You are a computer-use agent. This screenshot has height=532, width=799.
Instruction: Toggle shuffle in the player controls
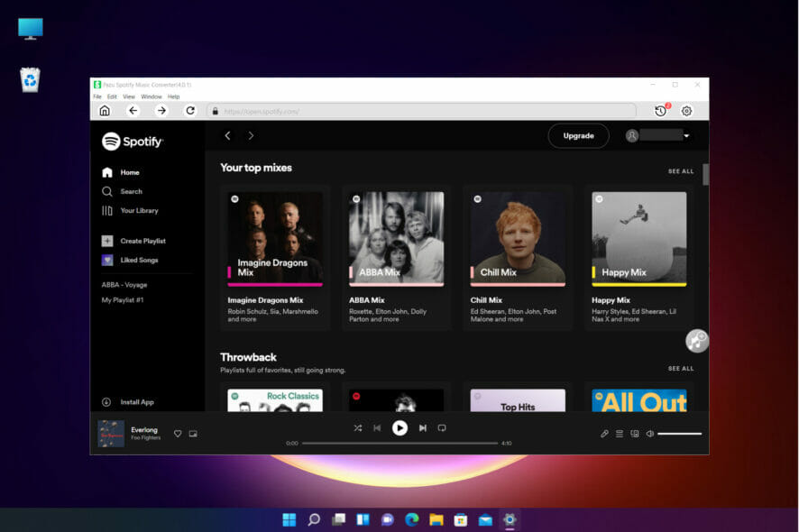pos(358,428)
